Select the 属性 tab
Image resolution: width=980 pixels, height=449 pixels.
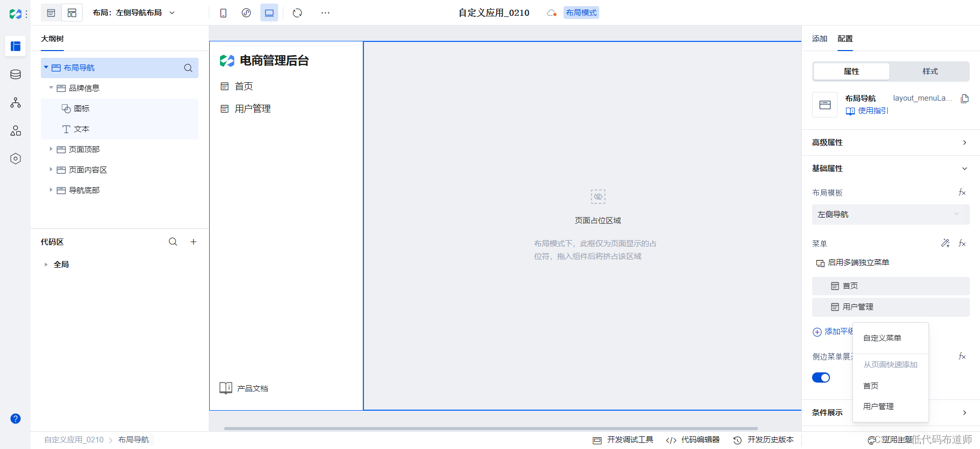[x=851, y=72]
